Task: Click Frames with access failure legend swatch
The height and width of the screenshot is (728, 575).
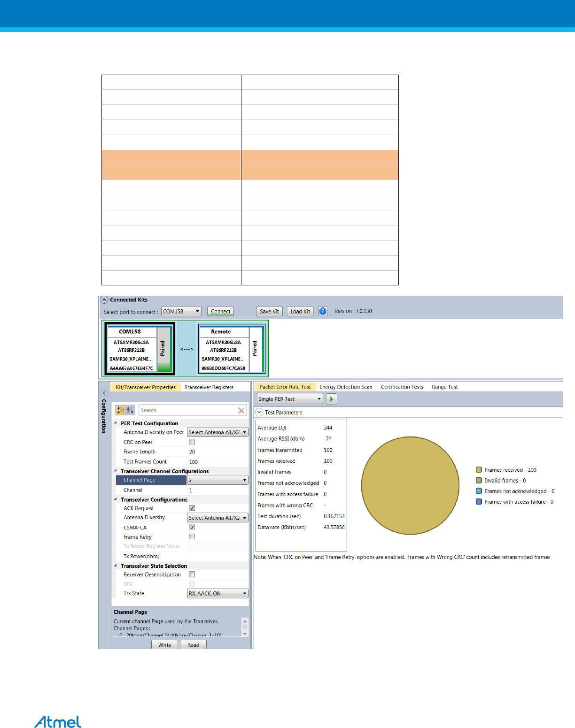Action: point(479,502)
